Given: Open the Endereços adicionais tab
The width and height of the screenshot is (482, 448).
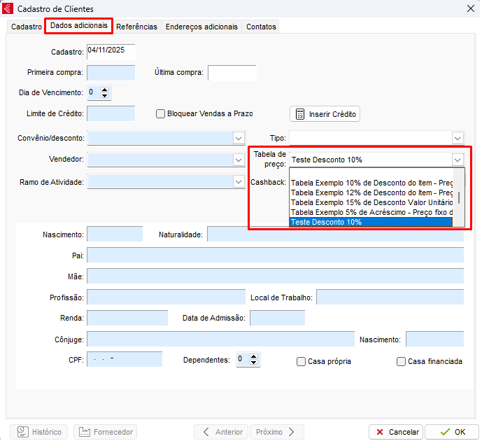Looking at the screenshot, I should pos(201,27).
